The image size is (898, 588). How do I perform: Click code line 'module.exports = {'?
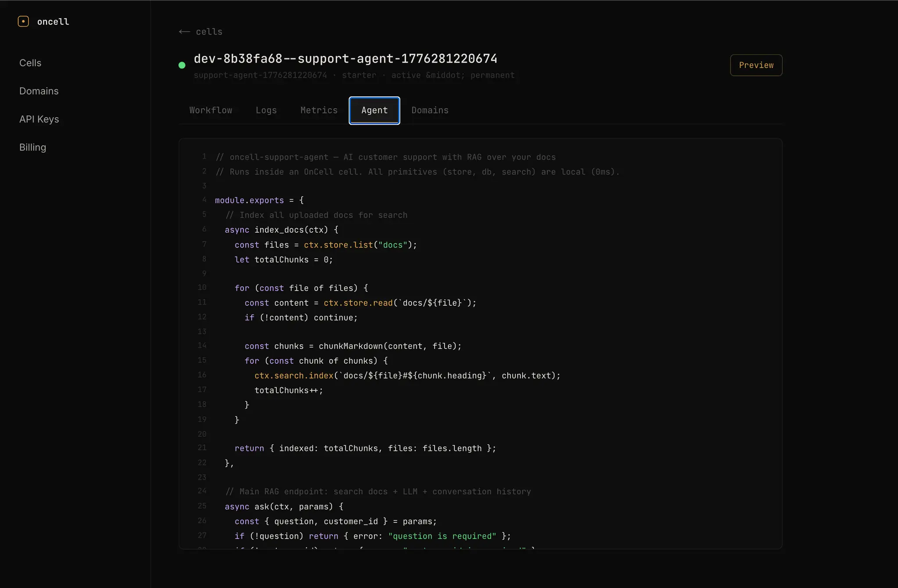[x=259, y=200]
